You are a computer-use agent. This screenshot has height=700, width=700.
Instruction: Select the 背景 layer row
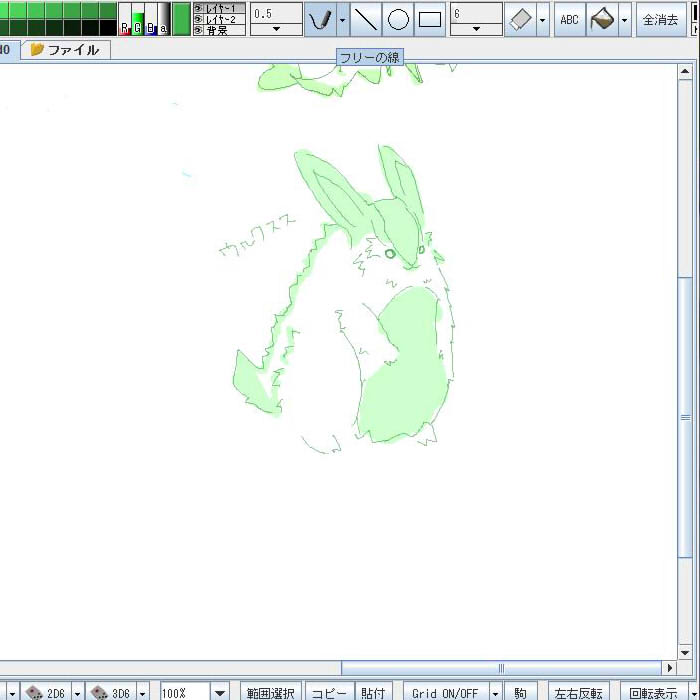point(219,30)
